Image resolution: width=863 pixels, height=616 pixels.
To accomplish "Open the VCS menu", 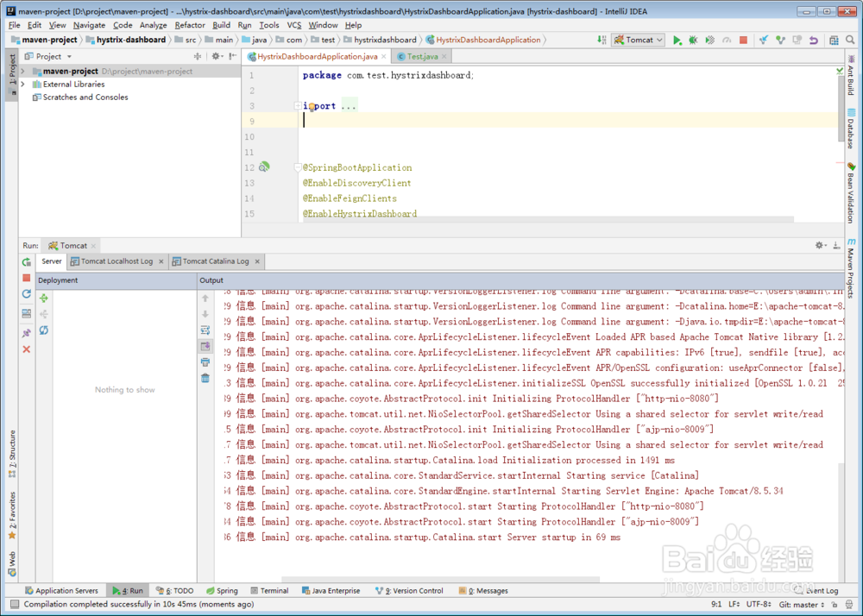I will pos(294,25).
